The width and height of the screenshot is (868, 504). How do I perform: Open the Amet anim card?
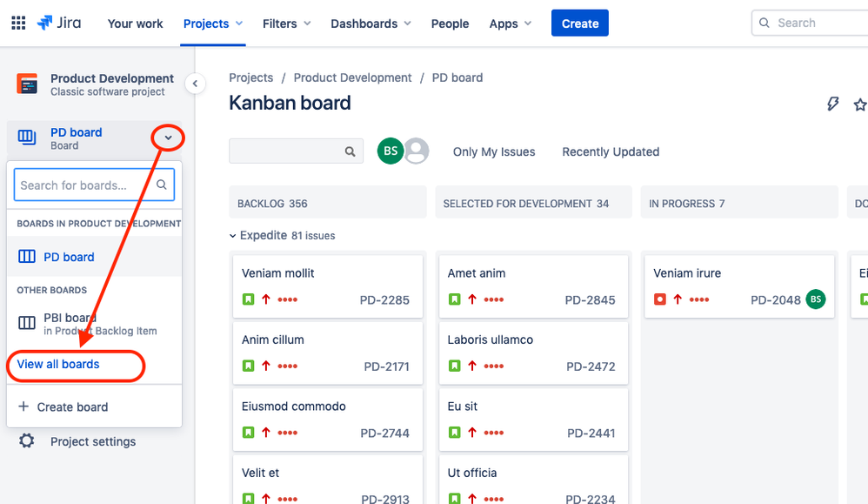pyautogui.click(x=534, y=286)
